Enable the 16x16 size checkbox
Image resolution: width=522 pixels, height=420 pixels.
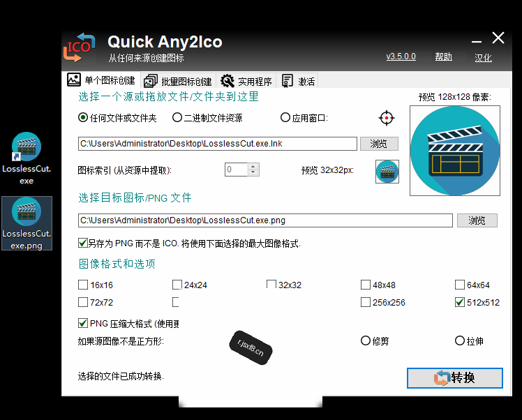(83, 285)
